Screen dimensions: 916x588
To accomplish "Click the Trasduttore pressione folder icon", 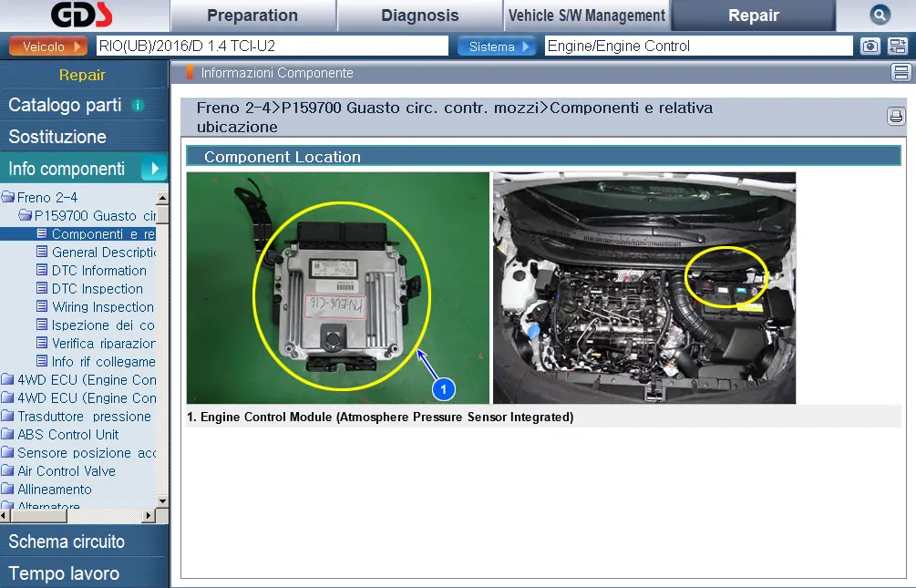I will pyautogui.click(x=7, y=416).
